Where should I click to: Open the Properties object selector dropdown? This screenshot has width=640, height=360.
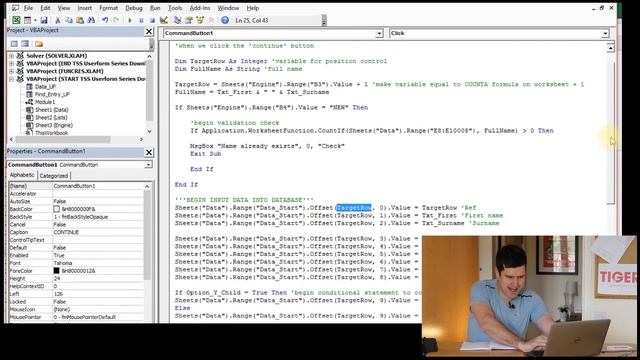click(148, 165)
